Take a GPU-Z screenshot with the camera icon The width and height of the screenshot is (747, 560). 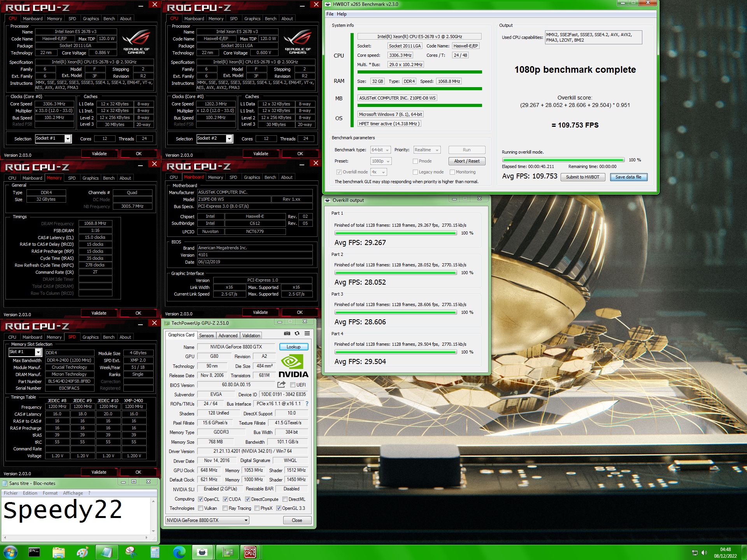click(287, 333)
